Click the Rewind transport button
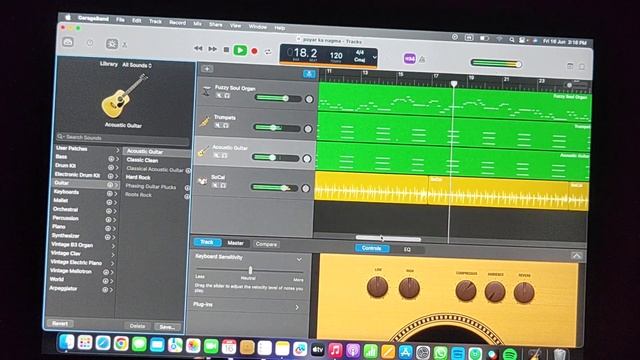Viewport: 640px width, 360px height. 198,49
